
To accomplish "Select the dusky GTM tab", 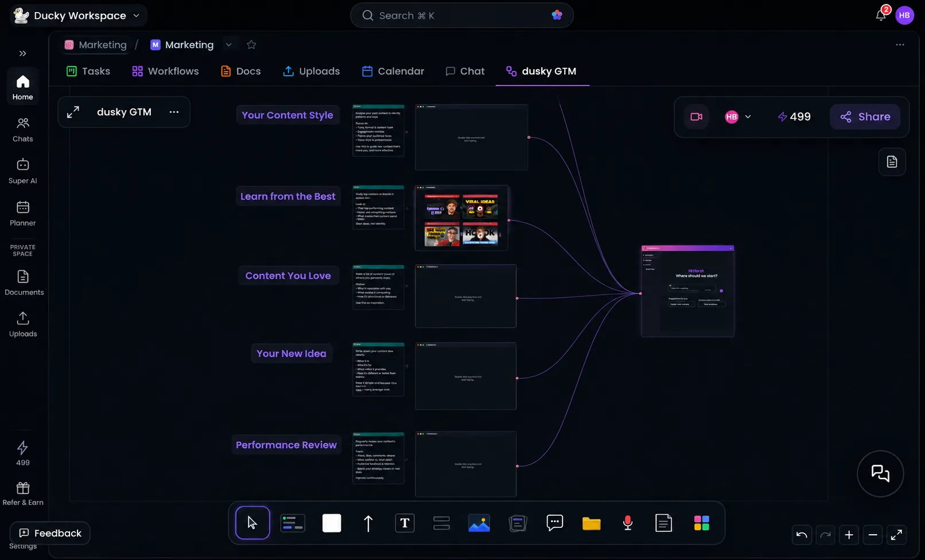I will coord(541,71).
